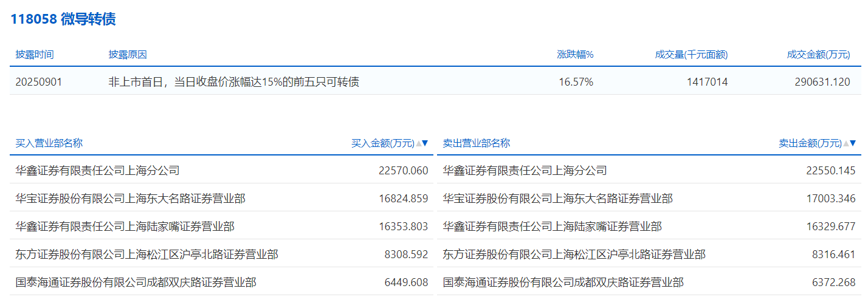Sort buy amount descending with down arrow
This screenshot has height=297, width=868.
coord(425,144)
